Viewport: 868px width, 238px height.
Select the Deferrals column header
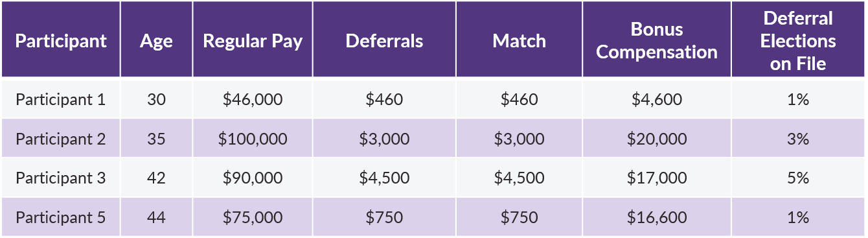(384, 41)
